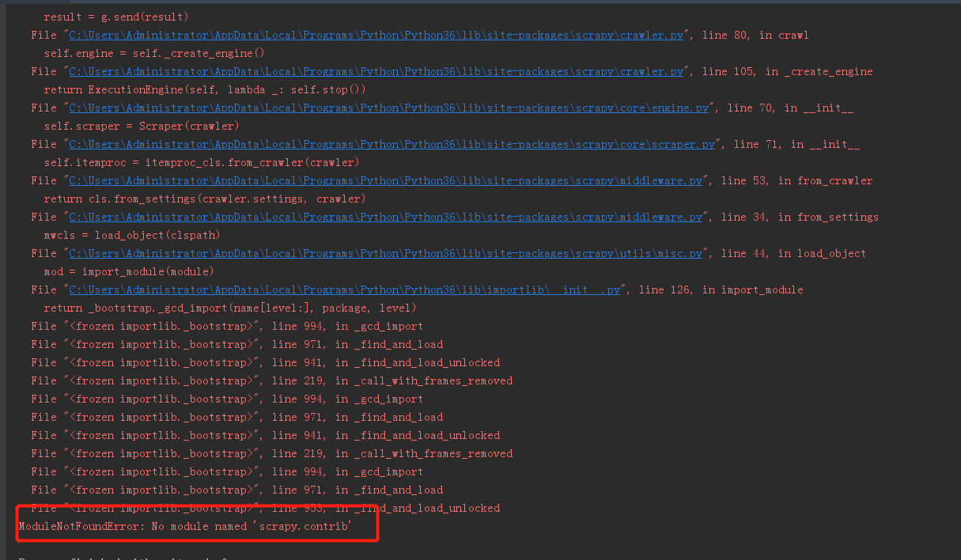Select the 'mwcls = load_object(clspath)' line
Viewport: 961px width, 560px height.
click(x=132, y=235)
